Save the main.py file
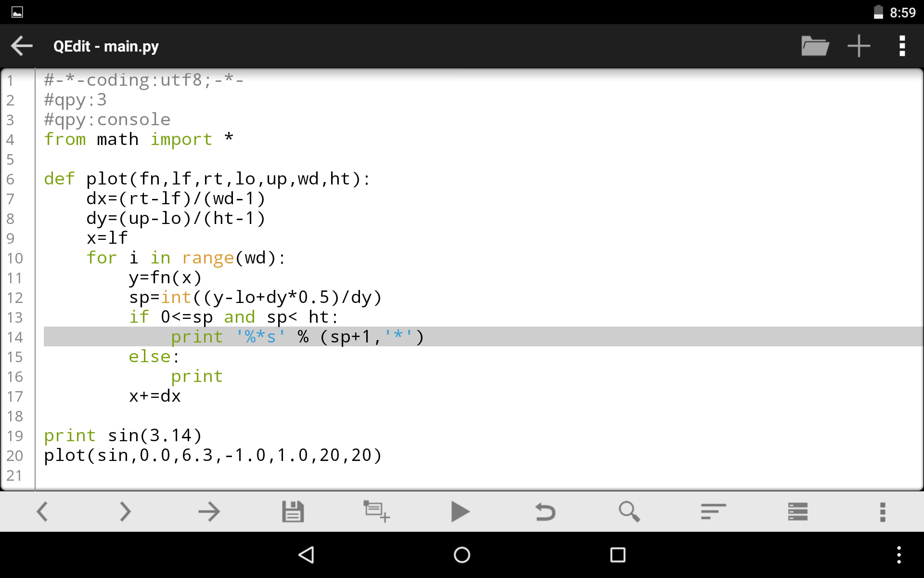The height and width of the screenshot is (578, 924). tap(293, 512)
